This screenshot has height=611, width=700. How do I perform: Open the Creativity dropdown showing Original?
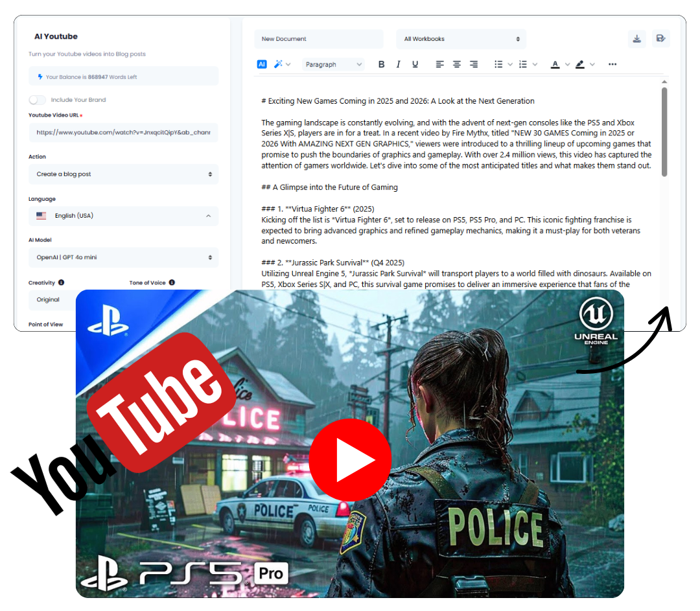click(x=52, y=299)
